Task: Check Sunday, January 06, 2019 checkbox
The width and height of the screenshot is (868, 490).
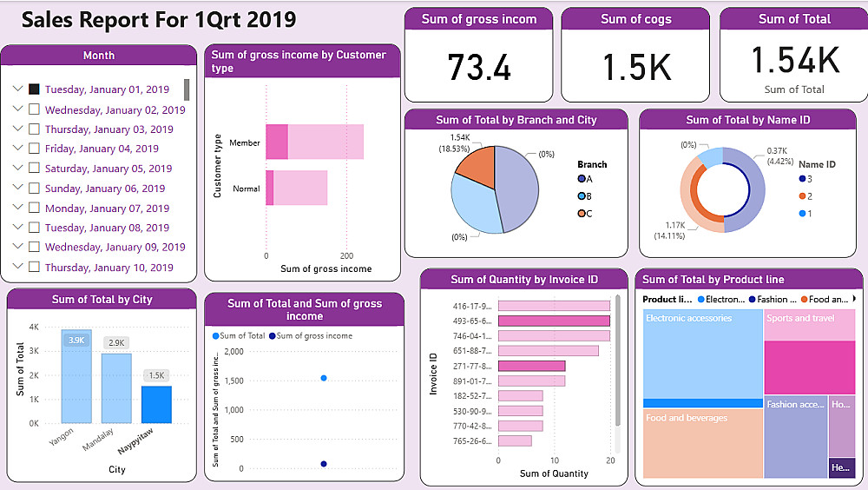Action: pyautogui.click(x=34, y=188)
